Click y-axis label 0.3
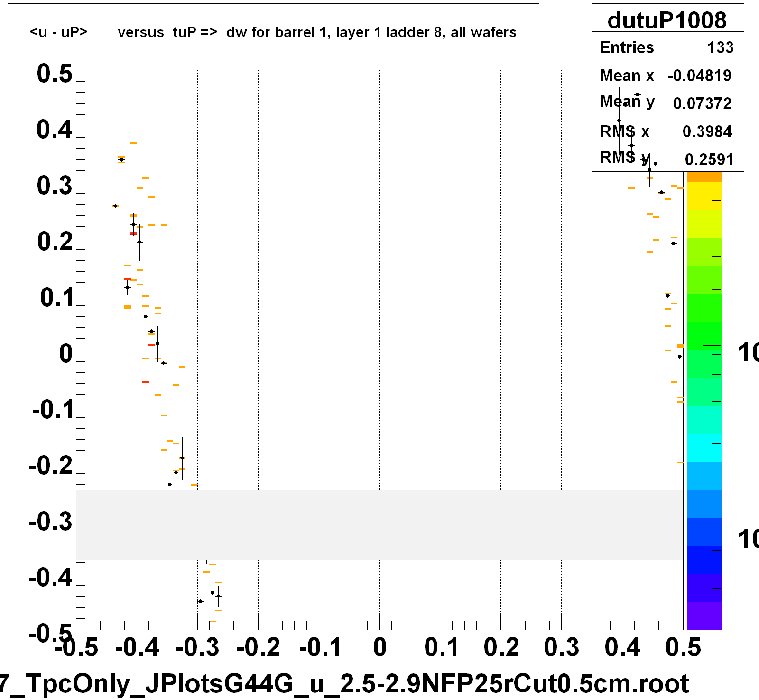Viewport: 759px width, 700px height. point(55,185)
